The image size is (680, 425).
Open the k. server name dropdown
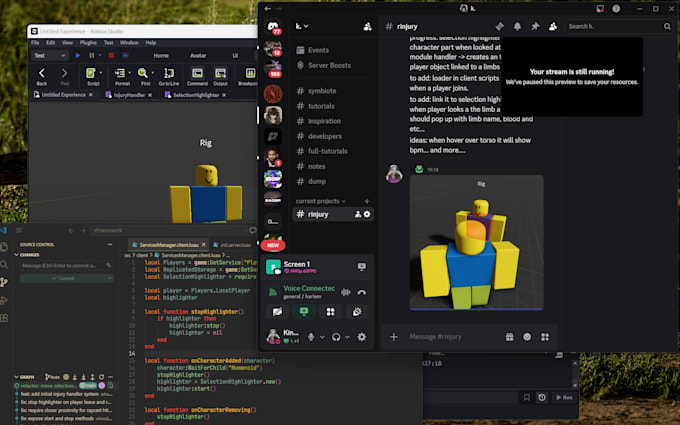pos(302,26)
